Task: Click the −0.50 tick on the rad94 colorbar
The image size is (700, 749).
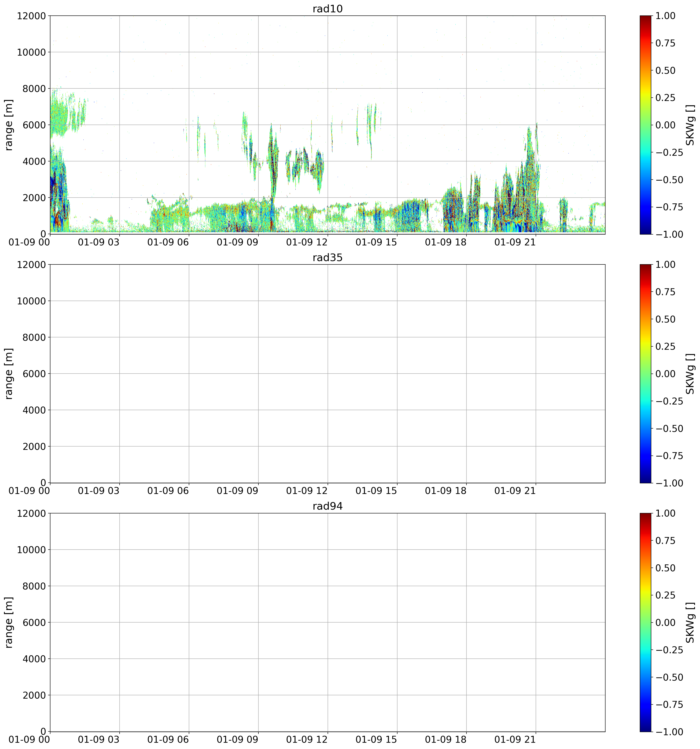Action: pos(669,678)
